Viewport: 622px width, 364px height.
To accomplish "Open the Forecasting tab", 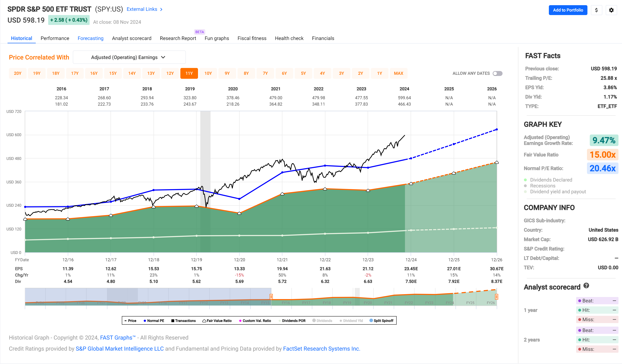I will pos(90,38).
